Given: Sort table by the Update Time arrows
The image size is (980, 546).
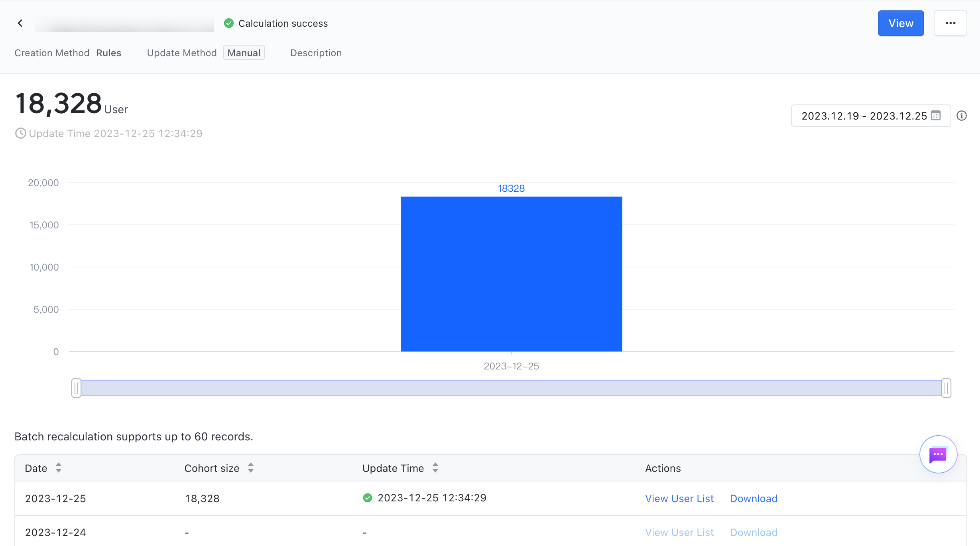Looking at the screenshot, I should pyautogui.click(x=435, y=468).
